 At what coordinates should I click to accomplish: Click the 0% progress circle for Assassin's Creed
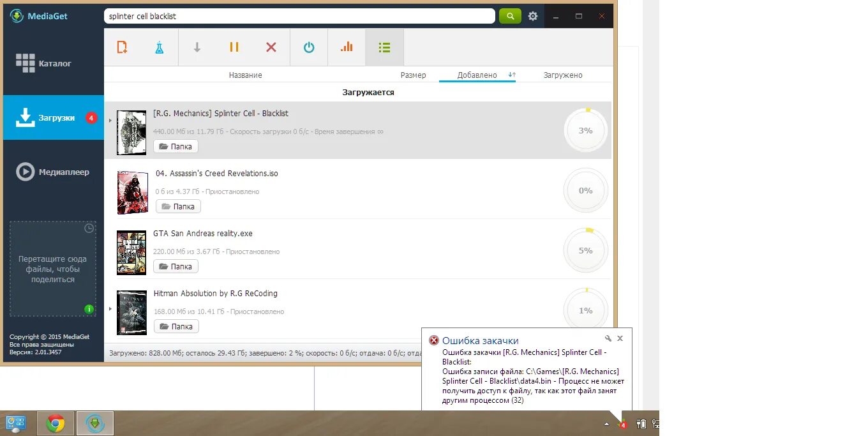pos(586,190)
